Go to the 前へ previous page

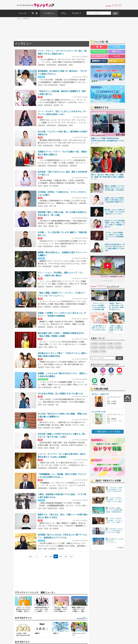tap(31, 557)
